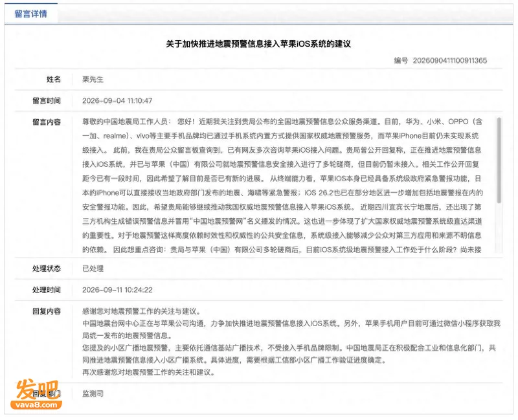This screenshot has height=420, width=518.
Task: Select the reference number 2026090411100911365
Action: pos(449,60)
